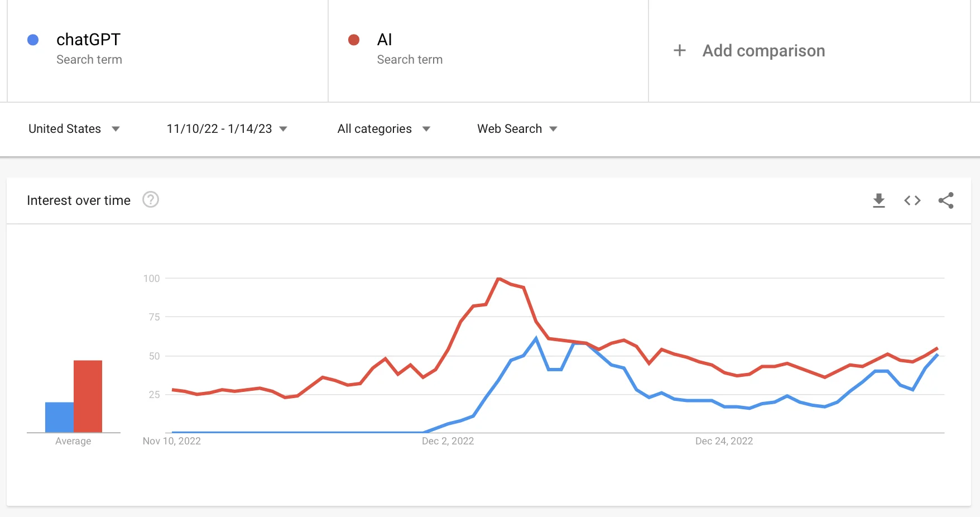Click the blue Average bar for chatGPT
This screenshot has width=980, height=517.
[x=59, y=417]
